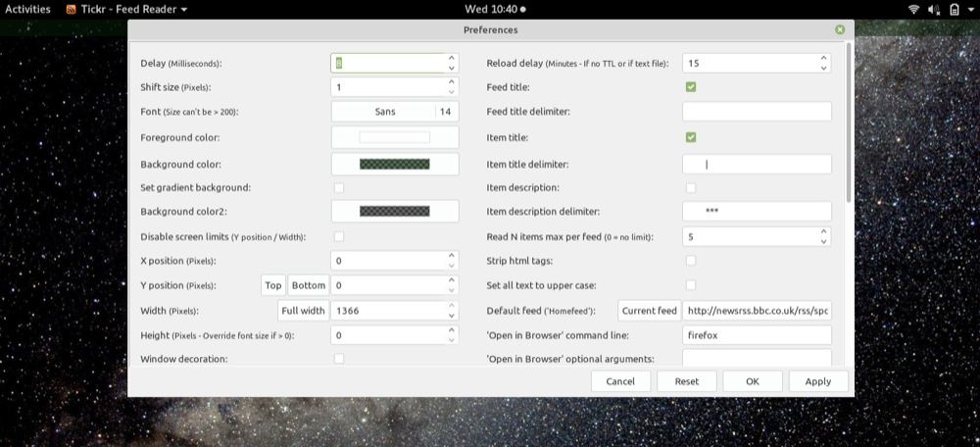Decrease the Delay value with down arrow
The height and width of the screenshot is (447, 980).
tap(451, 69)
